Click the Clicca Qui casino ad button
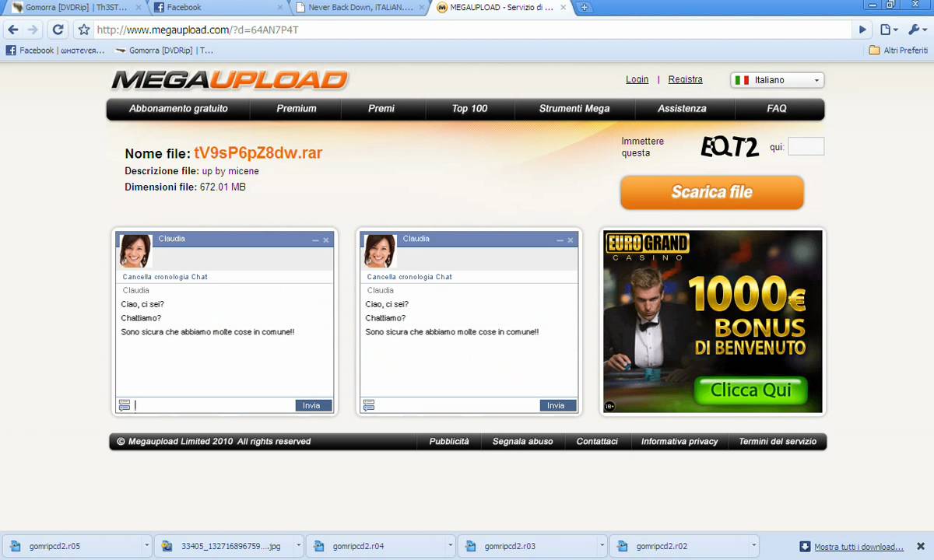Screen dimensions: 934x560 750,390
